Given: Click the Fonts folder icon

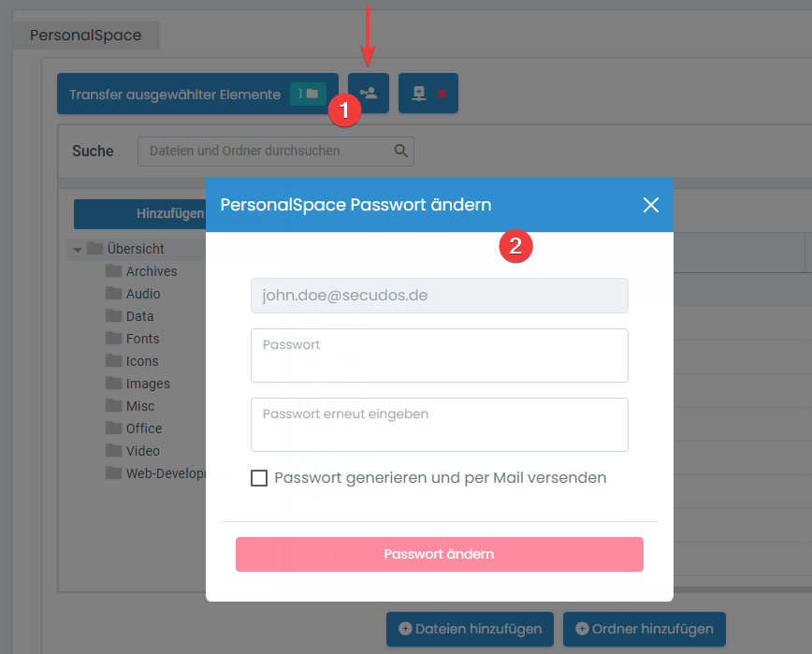Looking at the screenshot, I should pyautogui.click(x=114, y=339).
